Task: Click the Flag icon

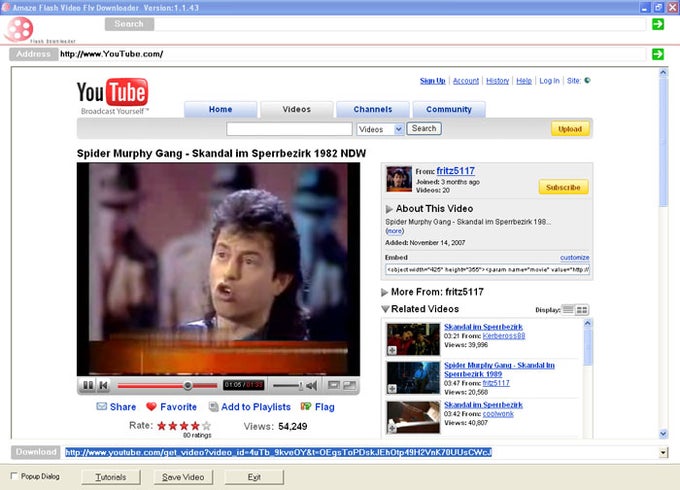Action: (306, 406)
